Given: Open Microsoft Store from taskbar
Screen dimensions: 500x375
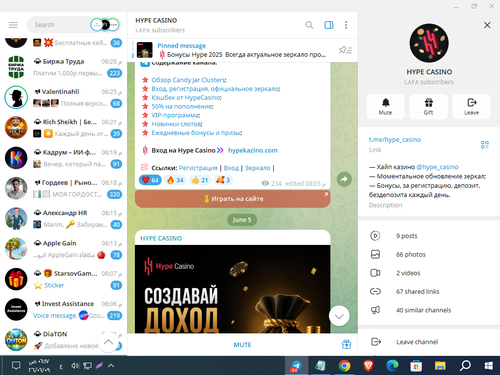Looking at the screenshot, I should [416, 366].
